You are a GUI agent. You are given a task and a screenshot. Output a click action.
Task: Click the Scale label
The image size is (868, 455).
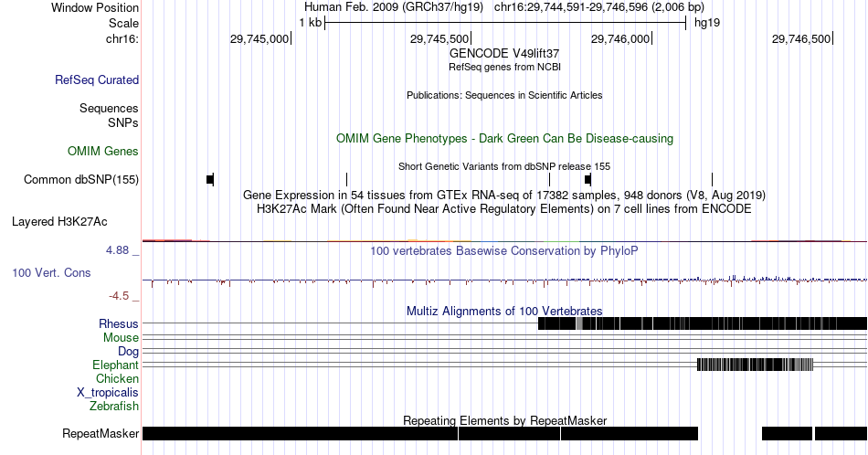(123, 23)
